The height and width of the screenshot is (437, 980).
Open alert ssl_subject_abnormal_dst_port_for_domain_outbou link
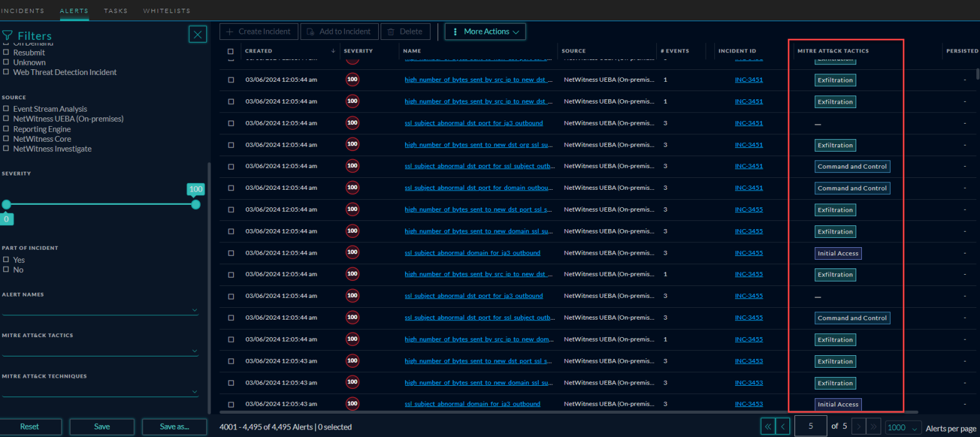pos(479,188)
